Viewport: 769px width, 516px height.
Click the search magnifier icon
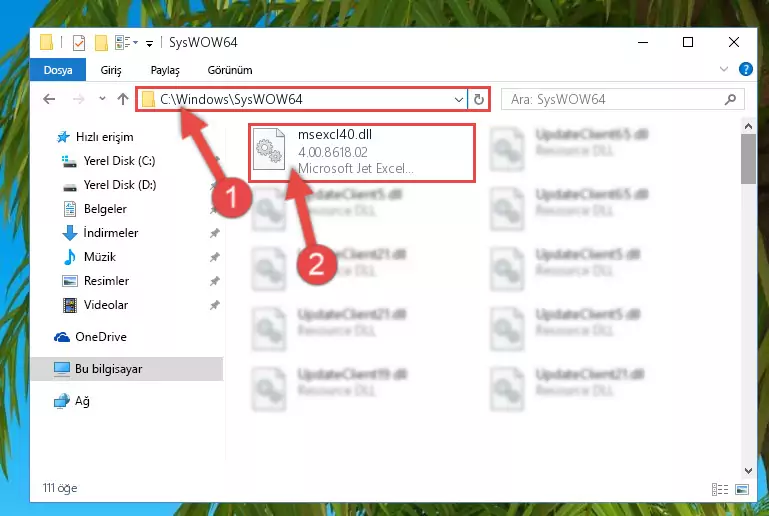(x=730, y=100)
